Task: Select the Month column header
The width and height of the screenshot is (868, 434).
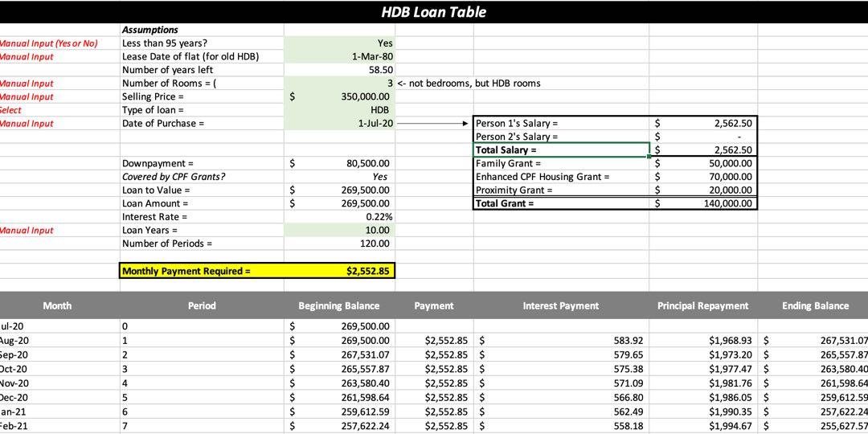Action: click(x=58, y=305)
